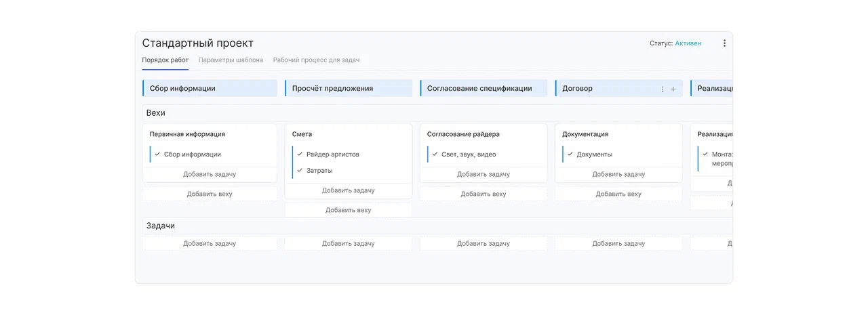Open Рабочий процесс для задач tab

316,60
